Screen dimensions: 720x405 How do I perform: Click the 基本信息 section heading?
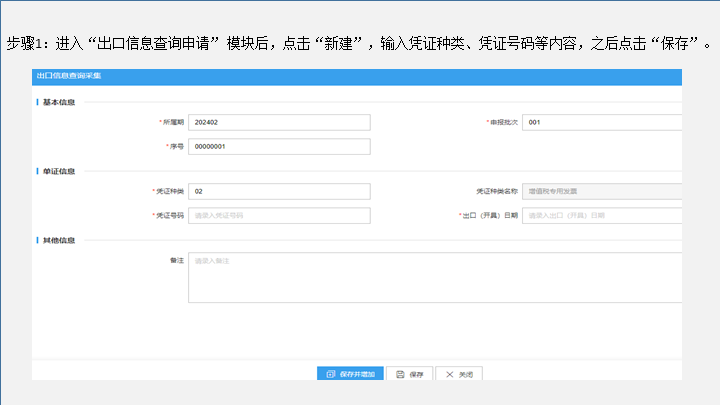pyautogui.click(x=59, y=102)
